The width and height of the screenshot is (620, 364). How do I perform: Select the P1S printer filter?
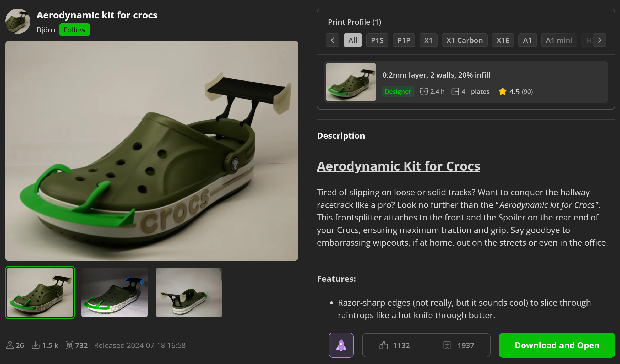377,40
